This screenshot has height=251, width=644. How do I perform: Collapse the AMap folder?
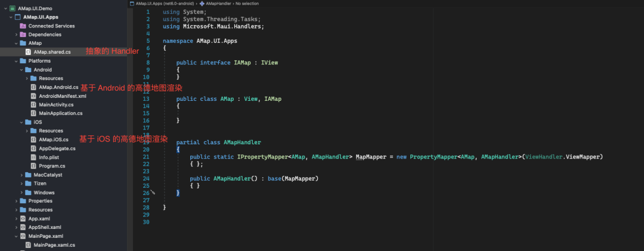click(17, 43)
